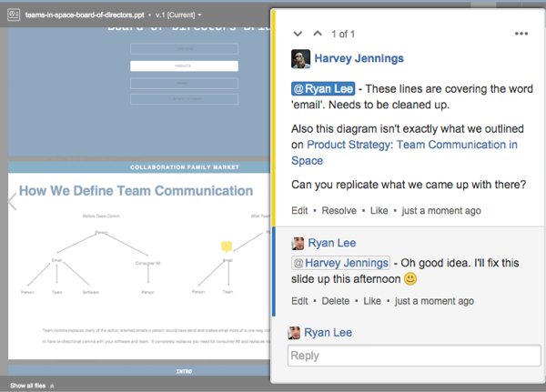Expand the Show all files panel

(32, 386)
